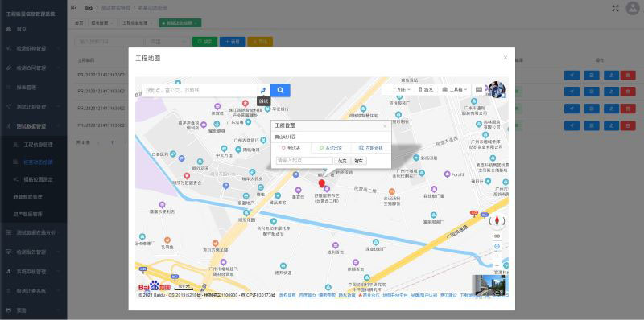Select the 从这出发 tab in the popup
This screenshot has width=644, height=320.
coord(331,148)
